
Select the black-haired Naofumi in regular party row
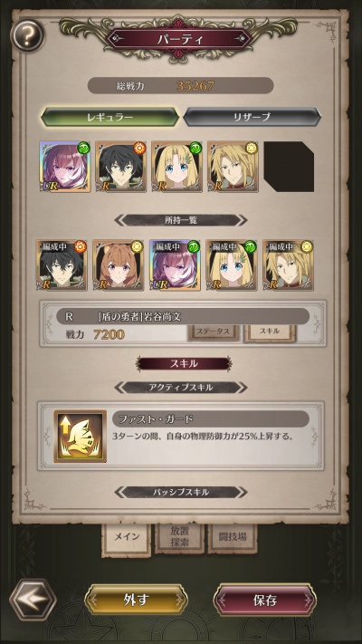point(121,167)
